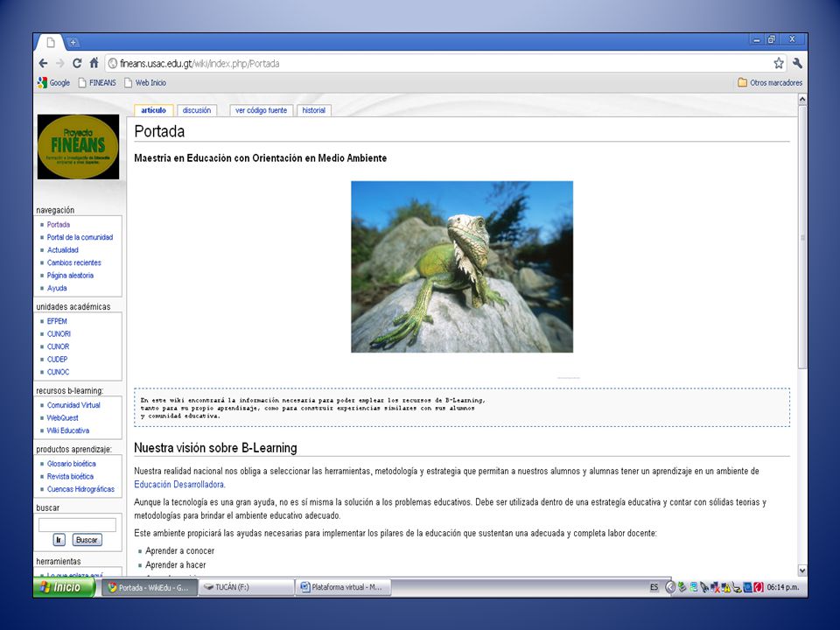This screenshot has width=840, height=630.
Task: Open the Glosario bioética link
Action: point(71,464)
